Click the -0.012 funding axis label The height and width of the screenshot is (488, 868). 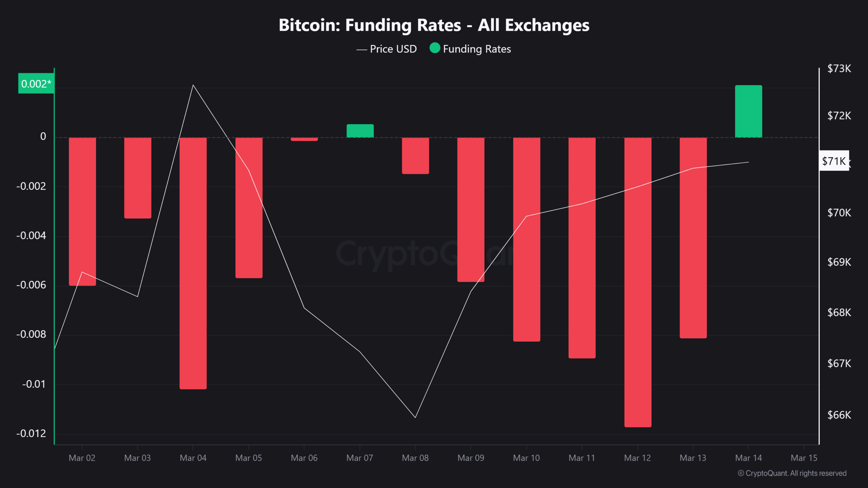tap(31, 433)
